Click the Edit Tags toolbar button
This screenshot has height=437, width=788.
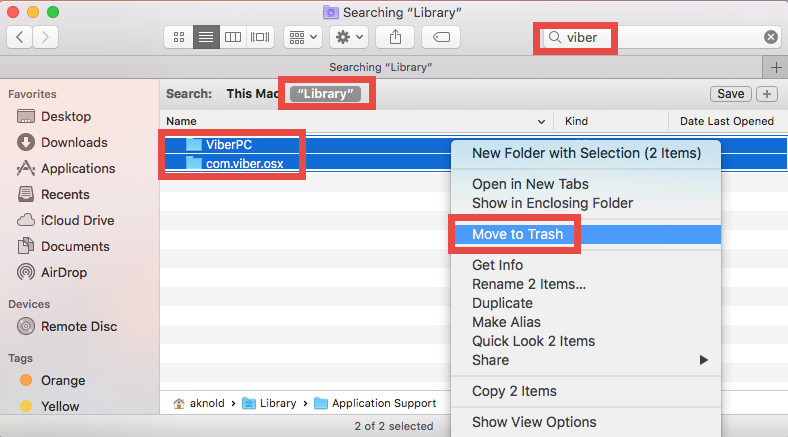click(x=441, y=37)
